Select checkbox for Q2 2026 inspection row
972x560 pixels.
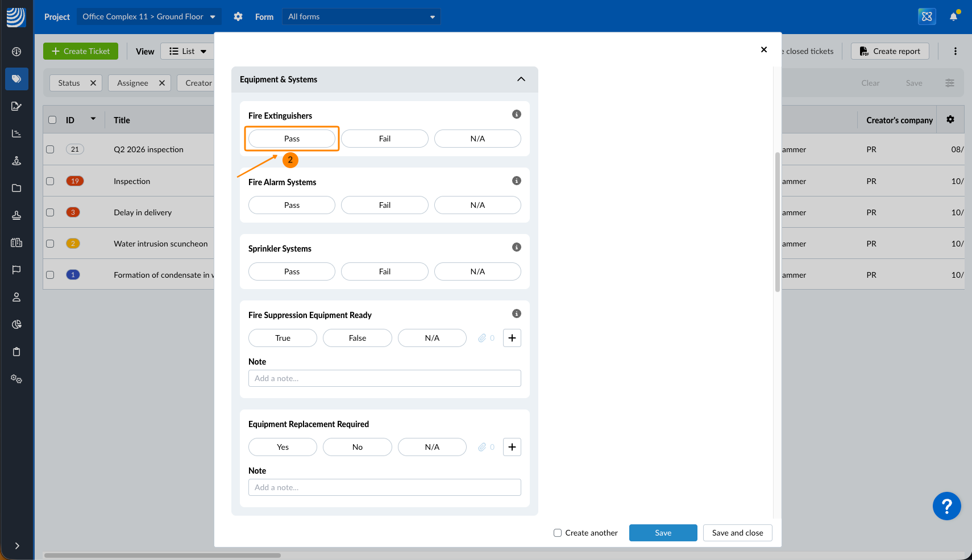(51, 149)
